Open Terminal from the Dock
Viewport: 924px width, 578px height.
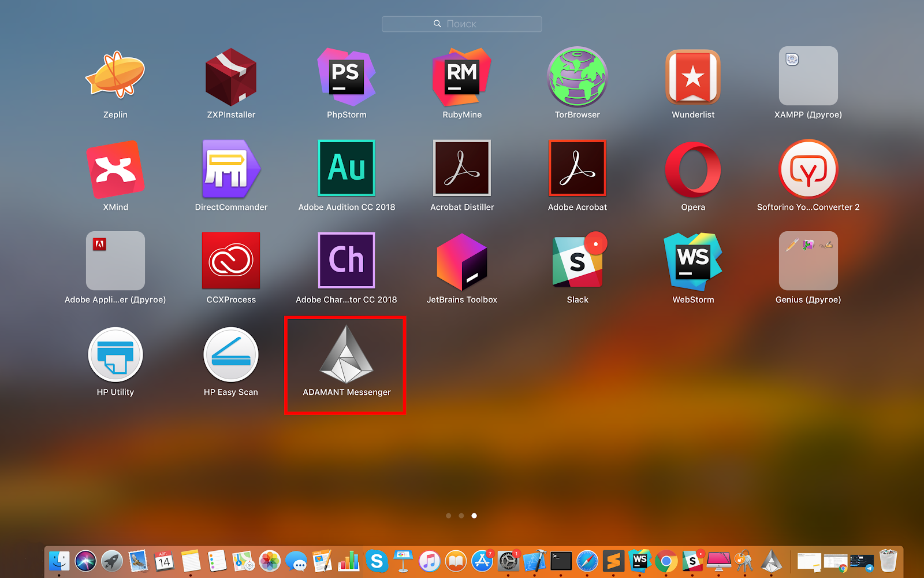(x=561, y=560)
